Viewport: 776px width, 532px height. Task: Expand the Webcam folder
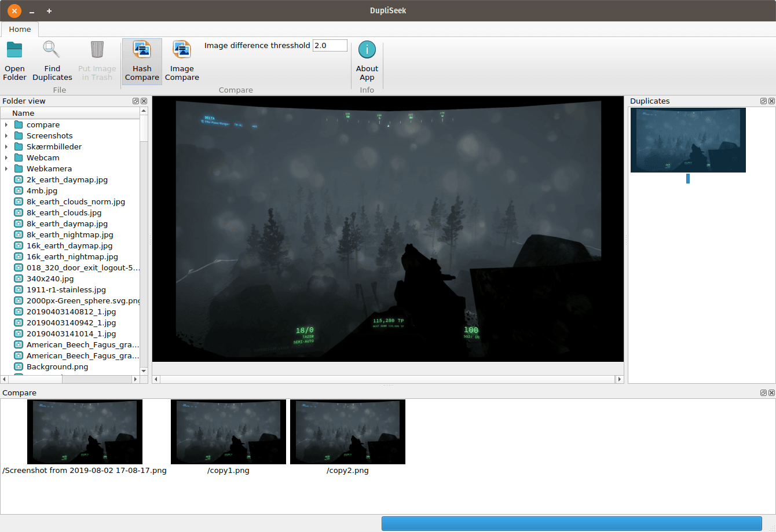pyautogui.click(x=6, y=157)
